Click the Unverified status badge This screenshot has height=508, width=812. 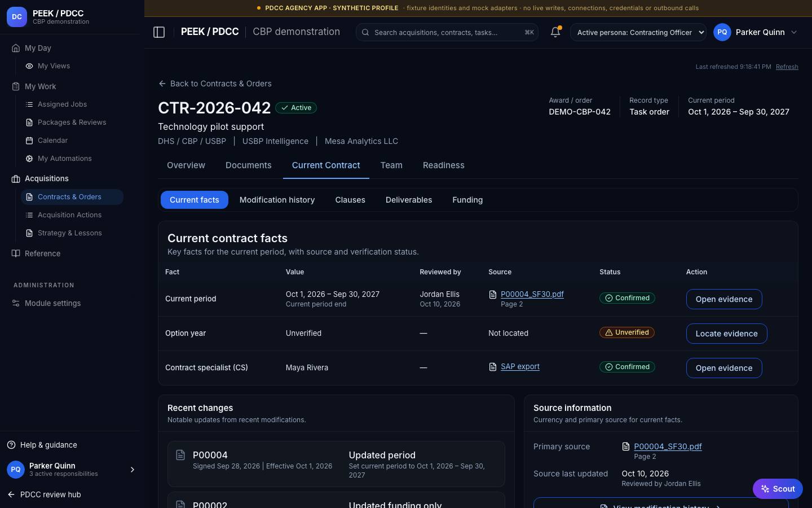(627, 332)
